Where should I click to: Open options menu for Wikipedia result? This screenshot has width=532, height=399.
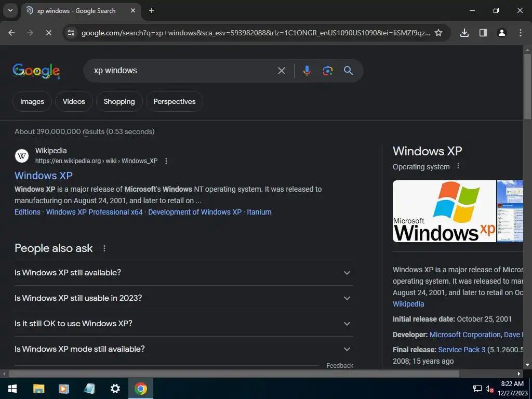(x=166, y=161)
